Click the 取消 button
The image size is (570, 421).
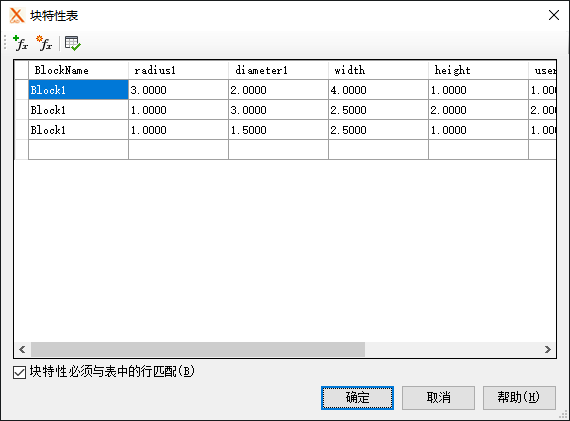438,398
